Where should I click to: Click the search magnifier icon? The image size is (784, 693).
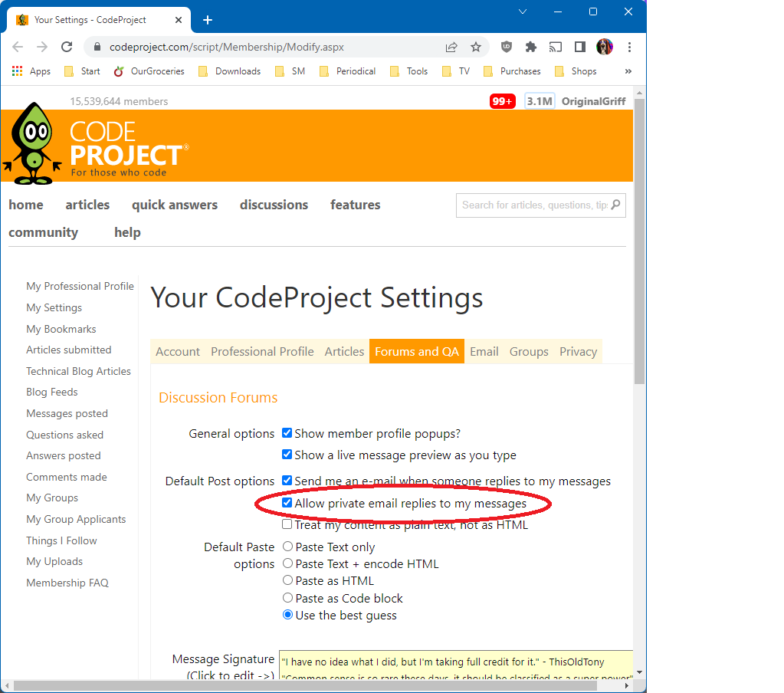click(616, 205)
